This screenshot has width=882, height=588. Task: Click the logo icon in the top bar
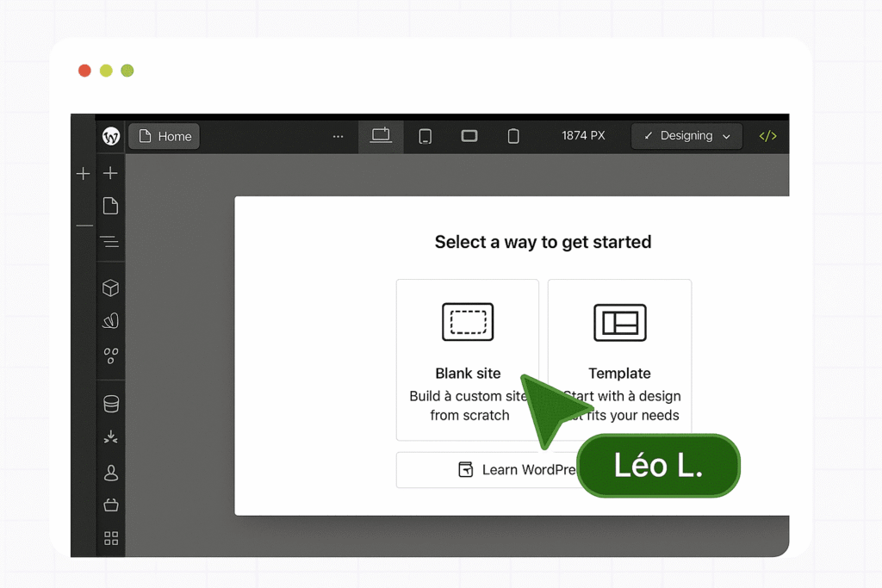pos(111,136)
